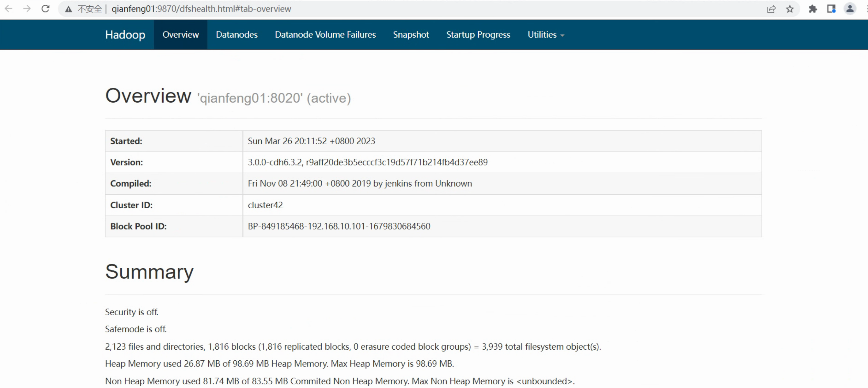Open the user profile avatar
Viewport: 868px width, 388px height.
(x=850, y=9)
